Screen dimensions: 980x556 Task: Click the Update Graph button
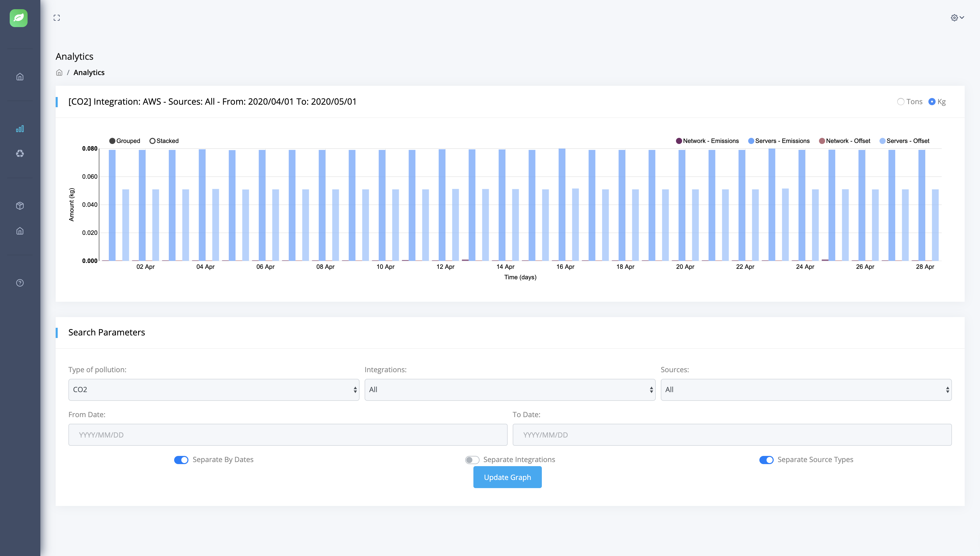click(507, 477)
